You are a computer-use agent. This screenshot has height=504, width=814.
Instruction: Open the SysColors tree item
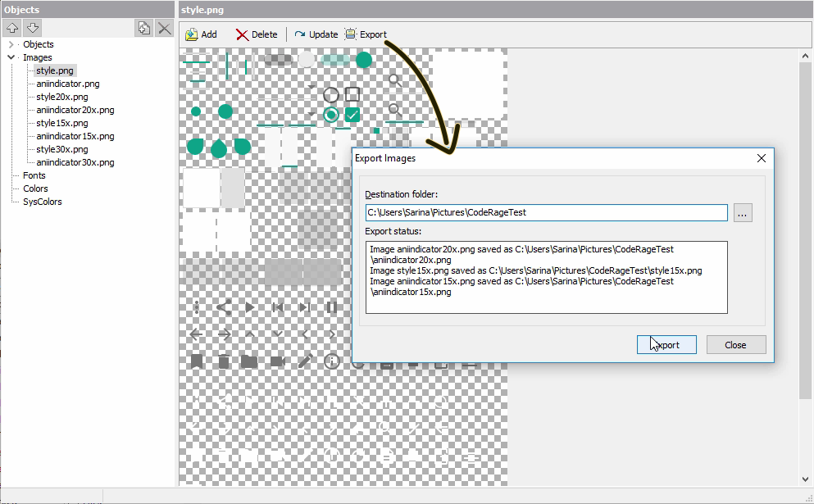[42, 202]
